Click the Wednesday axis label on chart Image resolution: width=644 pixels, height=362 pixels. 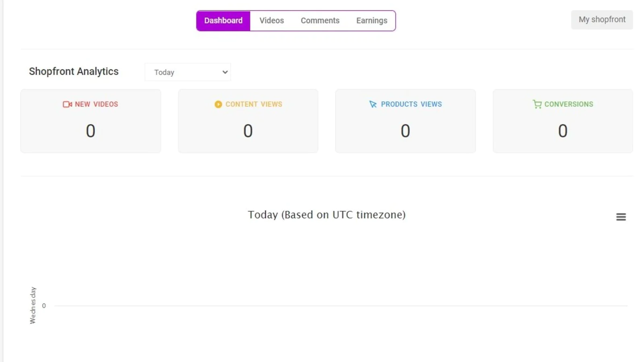coord(33,305)
